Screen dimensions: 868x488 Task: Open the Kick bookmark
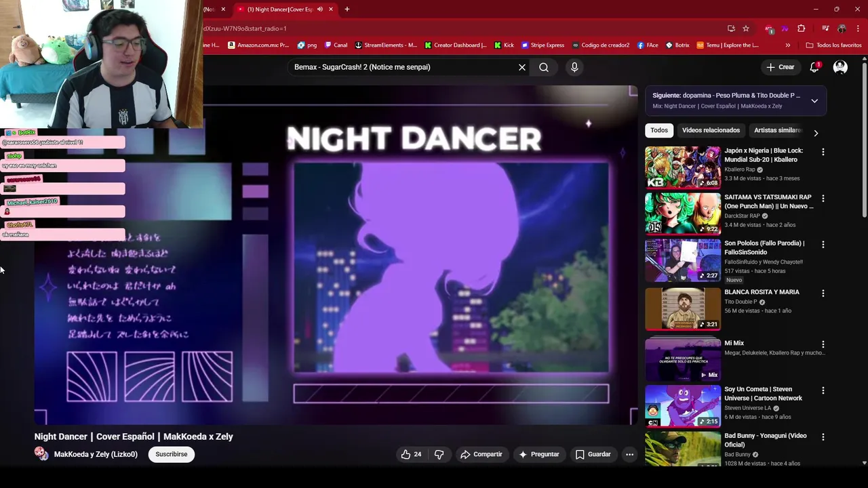(x=504, y=45)
